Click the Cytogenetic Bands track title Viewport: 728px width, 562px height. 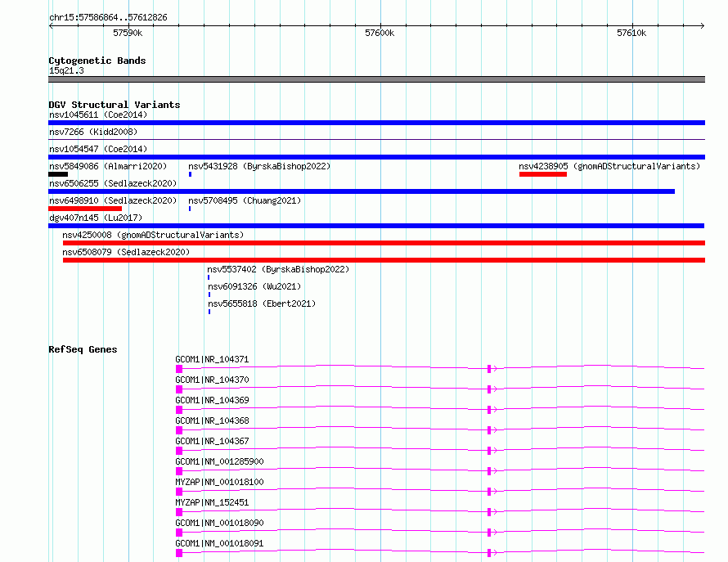(97, 61)
